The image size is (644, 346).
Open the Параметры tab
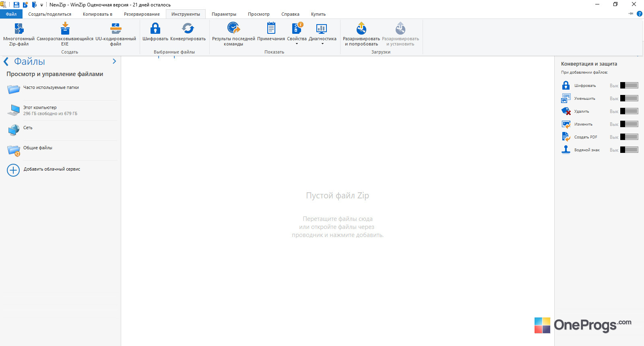point(224,14)
